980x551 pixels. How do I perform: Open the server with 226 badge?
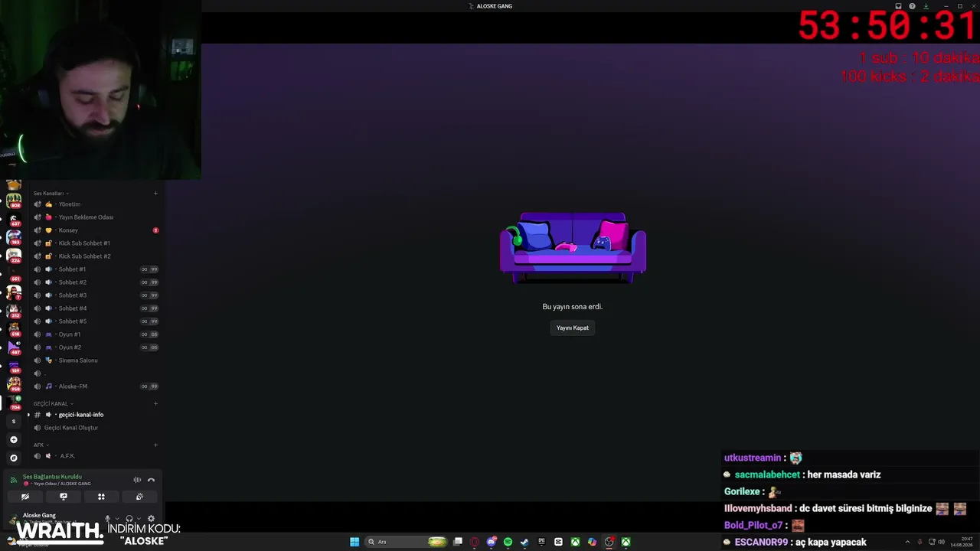coord(14,256)
